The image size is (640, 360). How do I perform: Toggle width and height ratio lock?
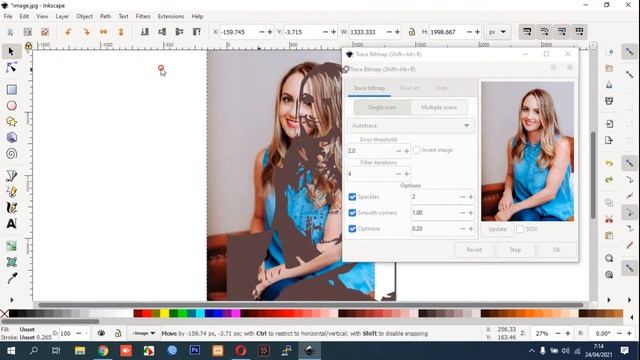[412, 32]
